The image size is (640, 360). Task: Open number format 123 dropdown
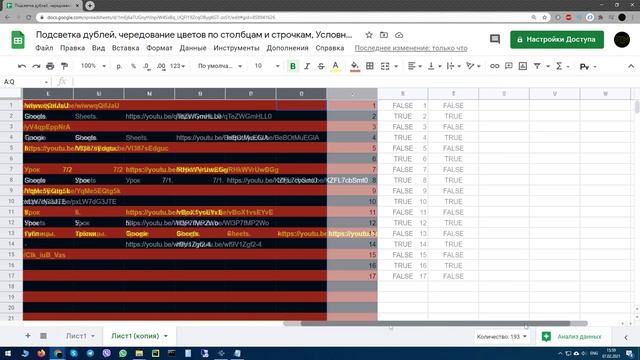(x=177, y=66)
